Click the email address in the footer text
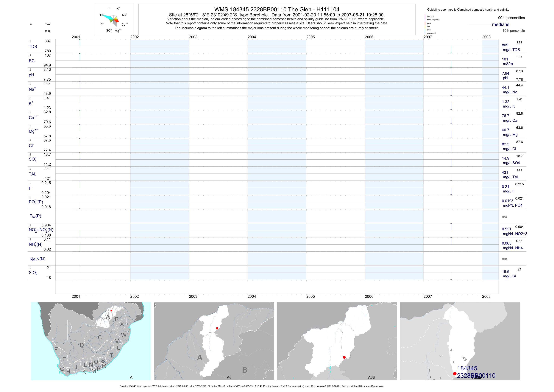 (x=367, y=386)
